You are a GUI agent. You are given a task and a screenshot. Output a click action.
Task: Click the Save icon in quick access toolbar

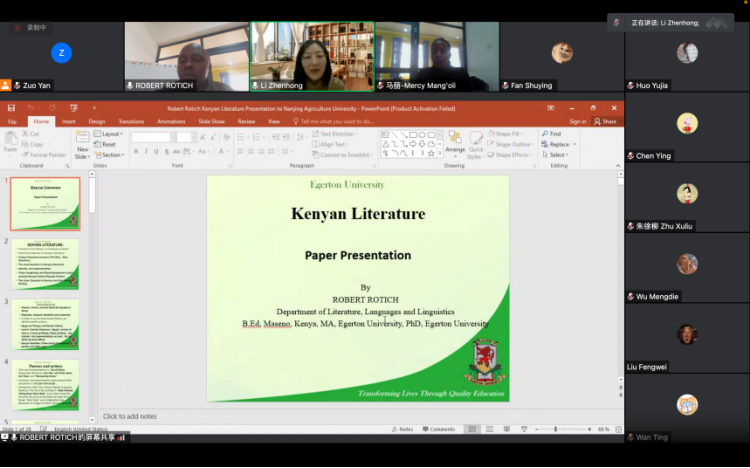[11, 108]
